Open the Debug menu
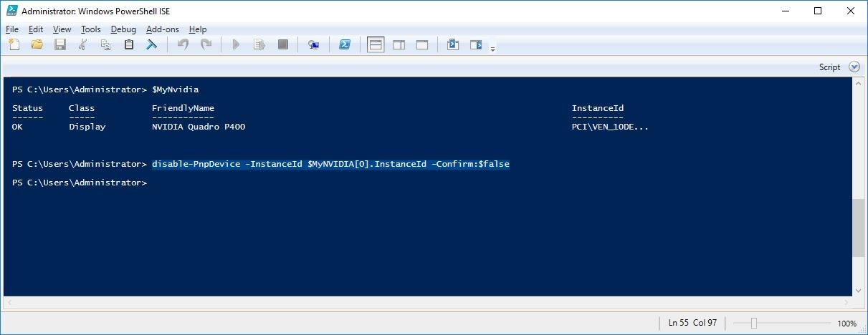The height and width of the screenshot is (335, 868). [123, 29]
